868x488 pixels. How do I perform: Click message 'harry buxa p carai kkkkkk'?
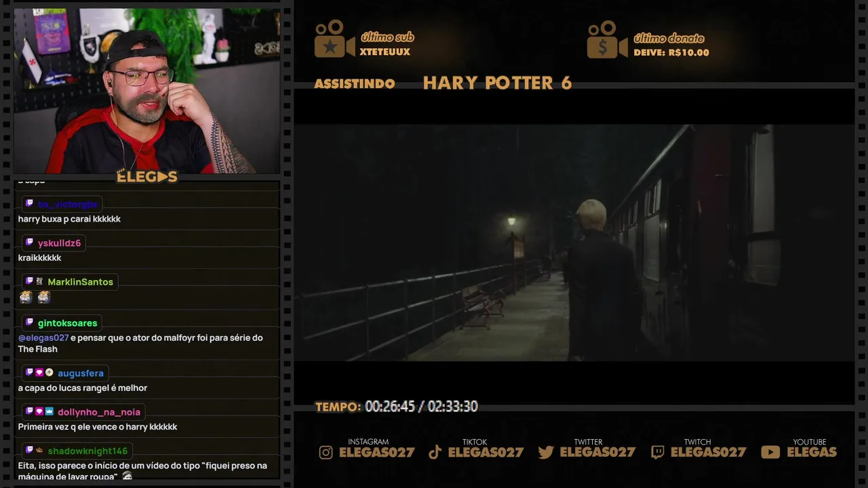pyautogui.click(x=69, y=219)
